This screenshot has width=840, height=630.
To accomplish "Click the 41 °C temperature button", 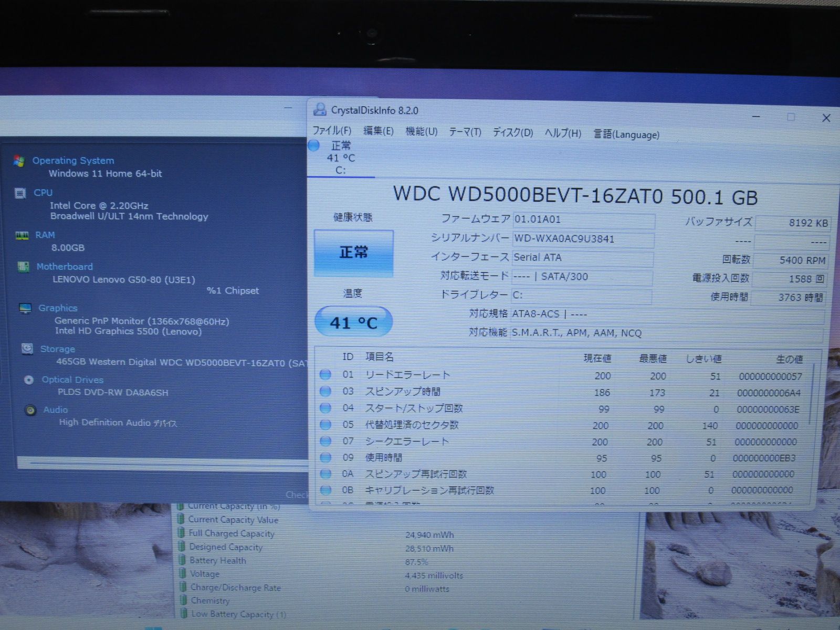I will point(353,322).
